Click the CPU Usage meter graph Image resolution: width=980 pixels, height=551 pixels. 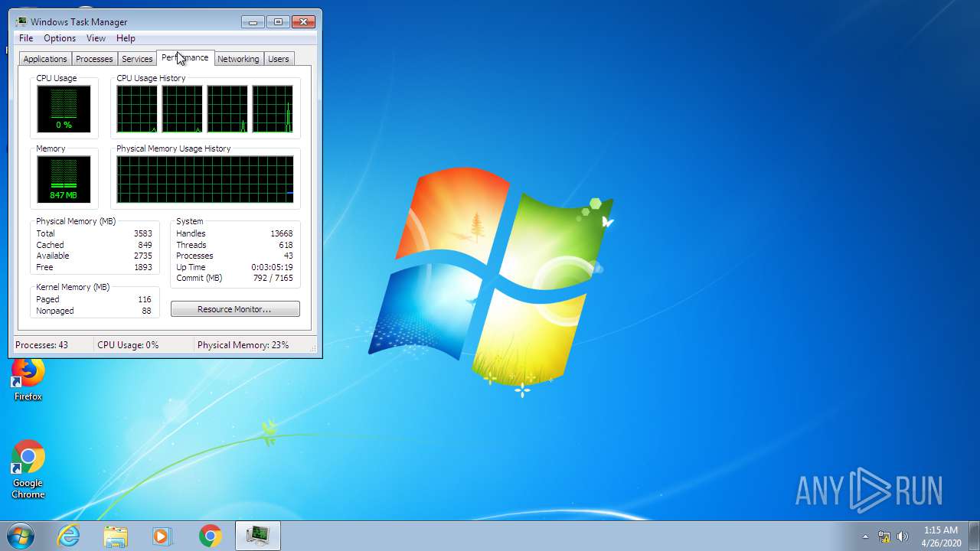pyautogui.click(x=64, y=109)
